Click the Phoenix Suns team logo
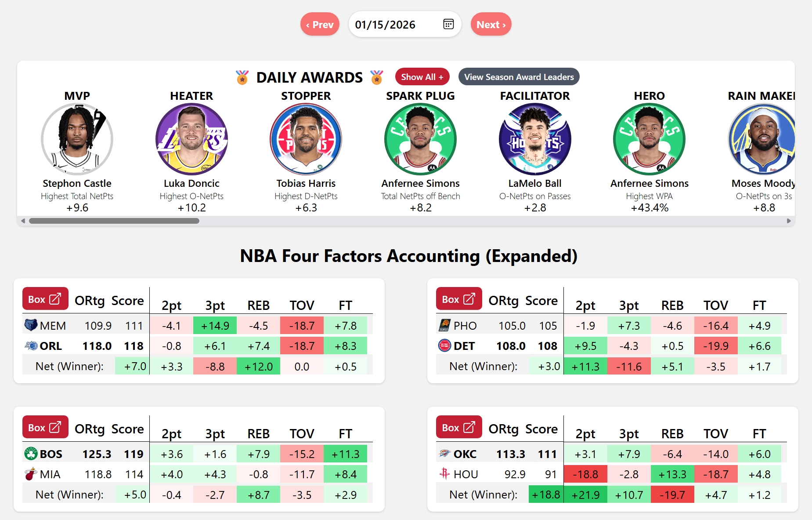The image size is (812, 520). [444, 325]
